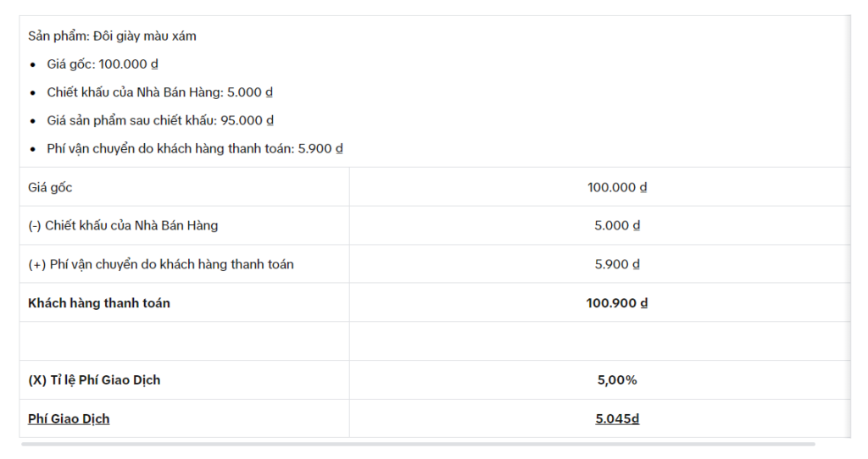Click the "Giá sản phẩm sau chiết khấu" bullet
This screenshot has width=868, height=459.
coord(160,120)
